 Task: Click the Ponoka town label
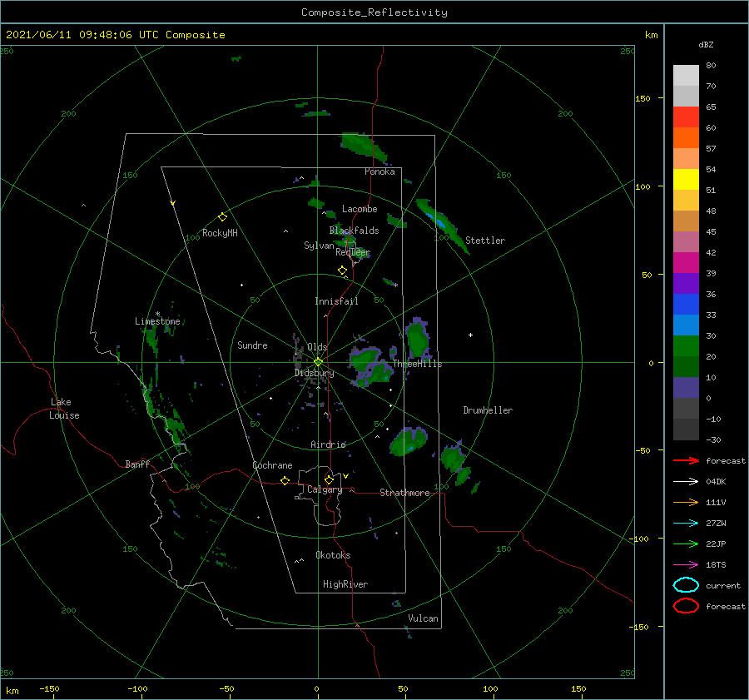[x=379, y=171]
